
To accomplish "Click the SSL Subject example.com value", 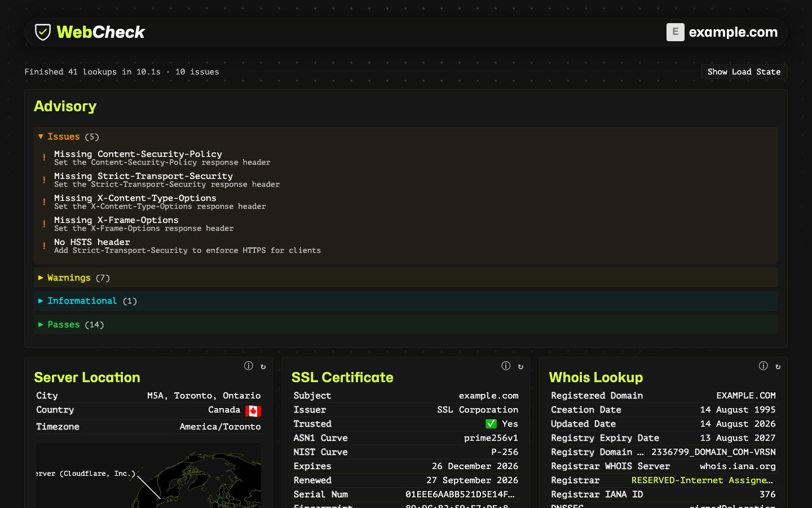I will 488,396.
